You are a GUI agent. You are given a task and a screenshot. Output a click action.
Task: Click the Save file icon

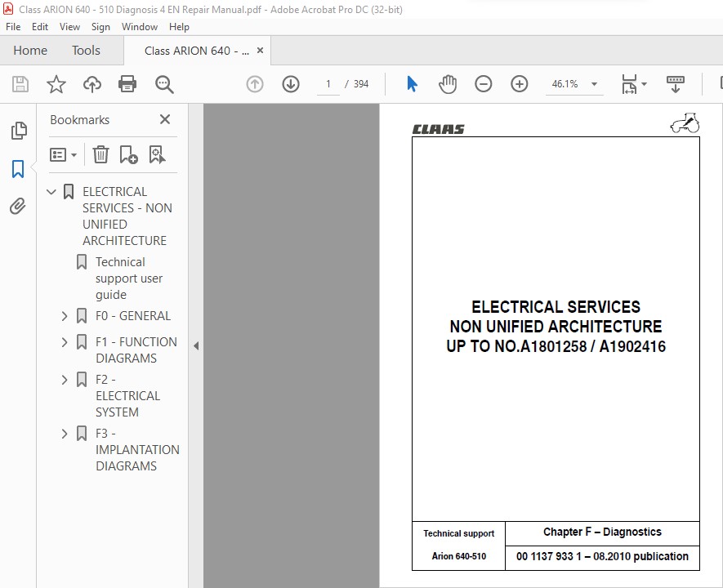point(20,84)
